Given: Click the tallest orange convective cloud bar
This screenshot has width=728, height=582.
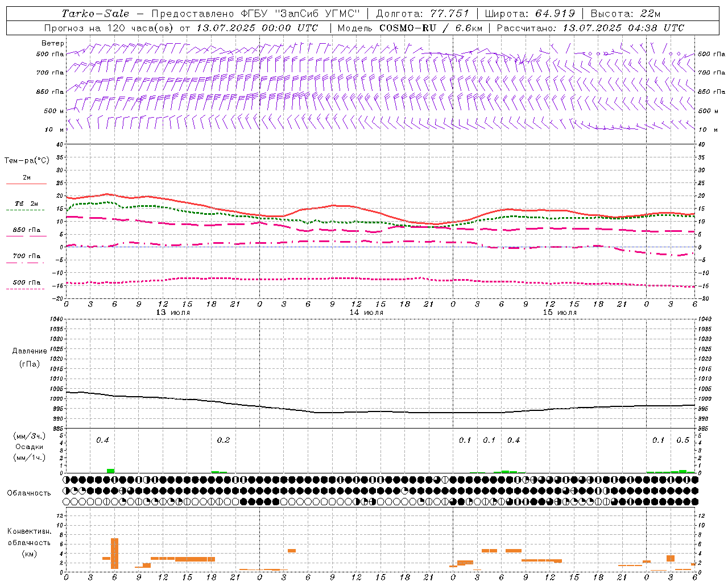Looking at the screenshot, I should tap(114, 553).
